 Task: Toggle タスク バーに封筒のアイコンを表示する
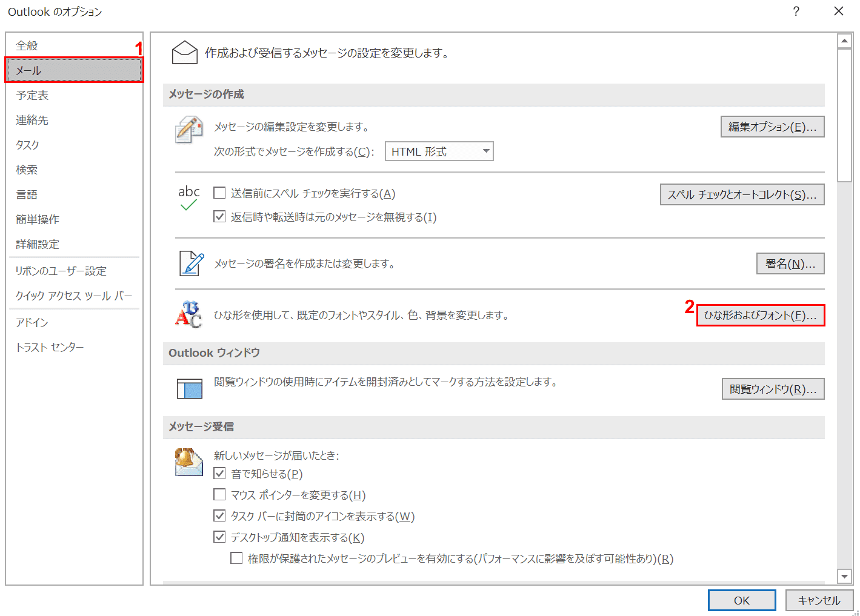tap(219, 515)
